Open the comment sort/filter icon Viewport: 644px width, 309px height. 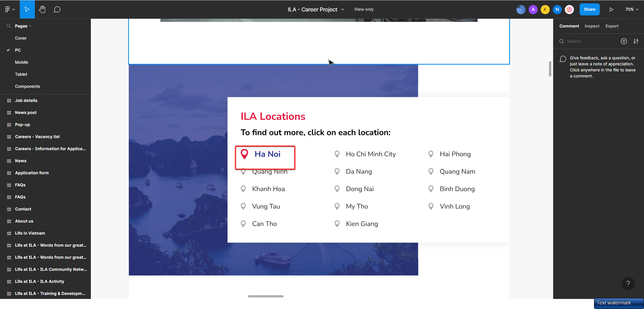tap(624, 41)
